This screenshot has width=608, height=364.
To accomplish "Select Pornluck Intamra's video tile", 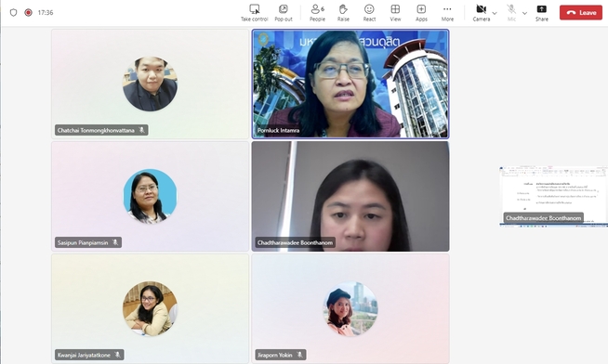I will coord(350,84).
